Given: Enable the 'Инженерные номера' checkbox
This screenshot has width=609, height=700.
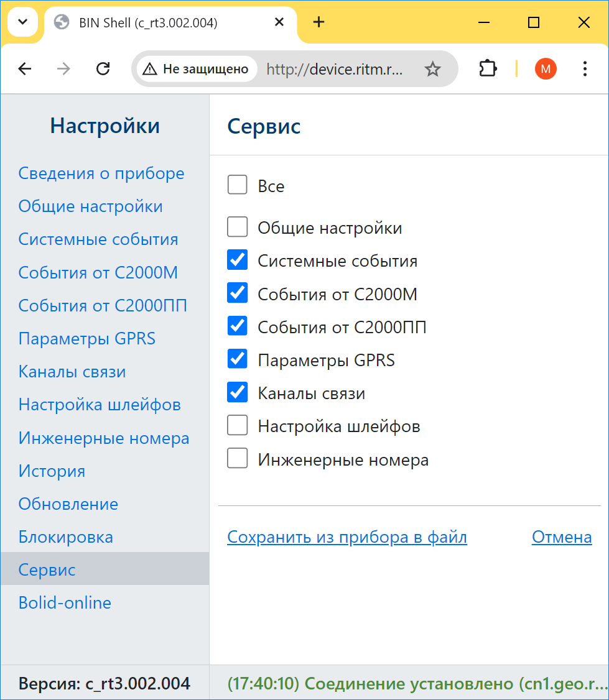Looking at the screenshot, I should (237, 458).
